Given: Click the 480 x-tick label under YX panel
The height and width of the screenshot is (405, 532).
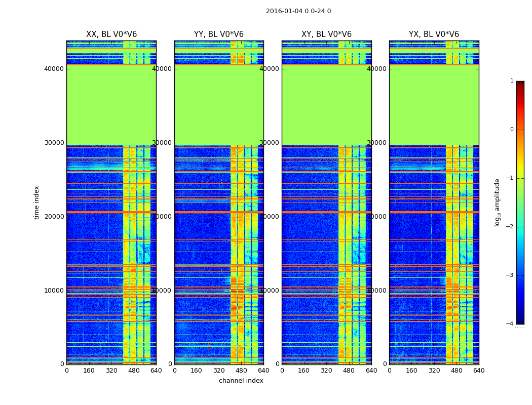Looking at the screenshot, I should 457,371.
